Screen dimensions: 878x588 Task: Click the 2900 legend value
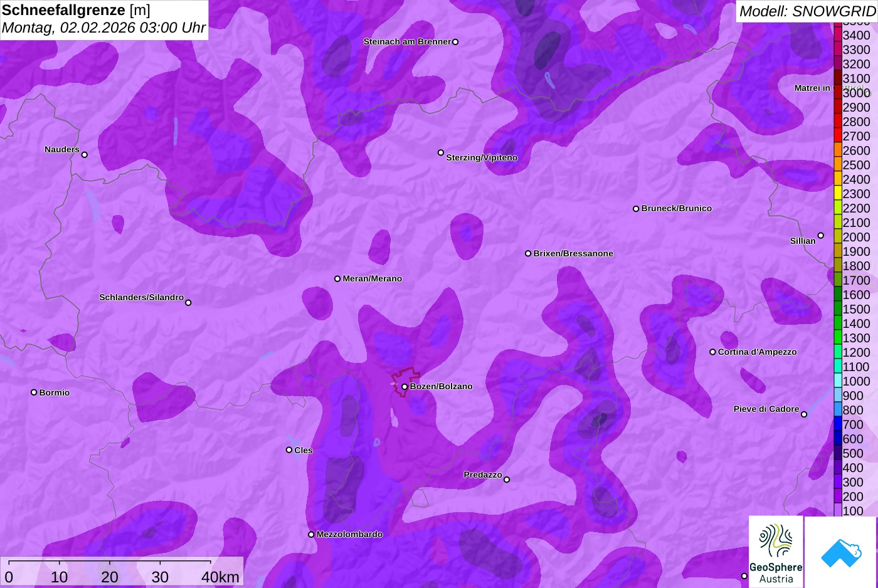click(857, 107)
